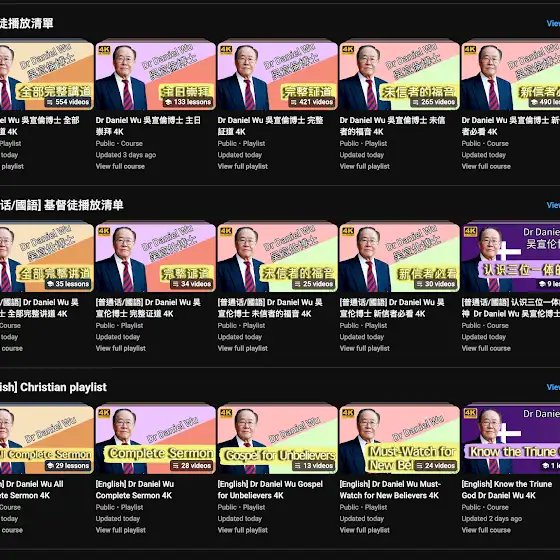This screenshot has width=560, height=560.
Task: Open the Know the Triune God thumbnail
Action: tap(511, 440)
